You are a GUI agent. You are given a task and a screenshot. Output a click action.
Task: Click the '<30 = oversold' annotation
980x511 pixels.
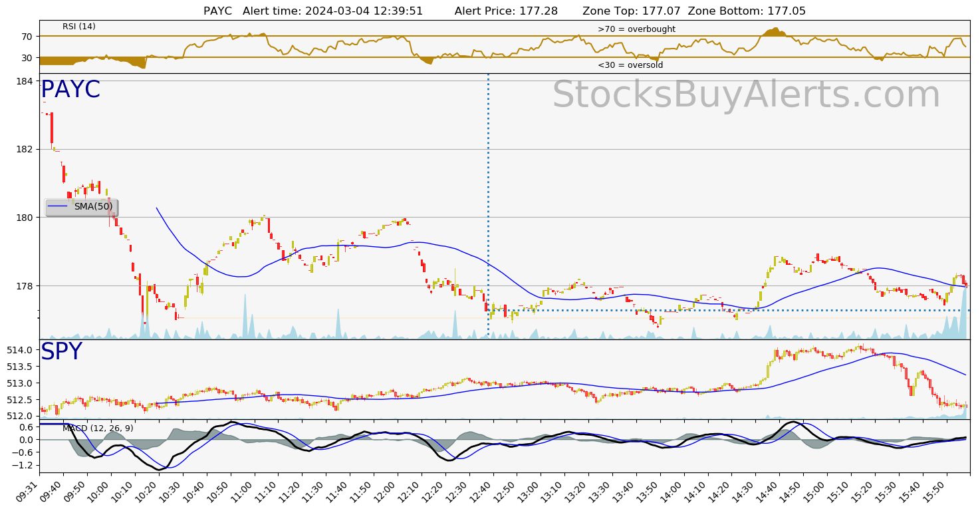click(x=630, y=65)
